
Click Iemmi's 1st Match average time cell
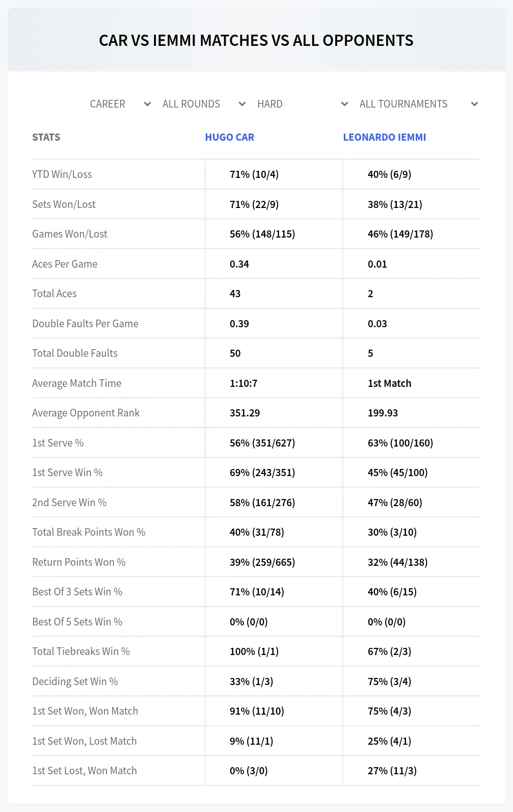tap(389, 383)
